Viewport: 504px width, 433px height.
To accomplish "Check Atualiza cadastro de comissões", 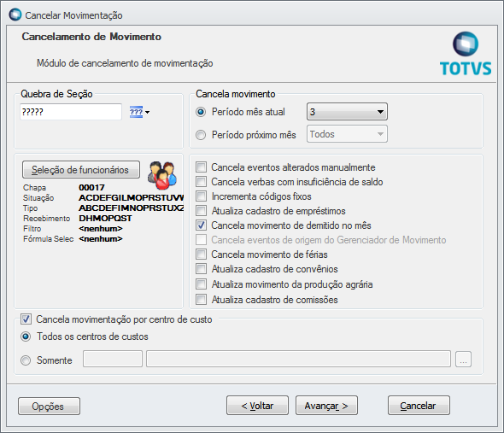I will click(202, 300).
